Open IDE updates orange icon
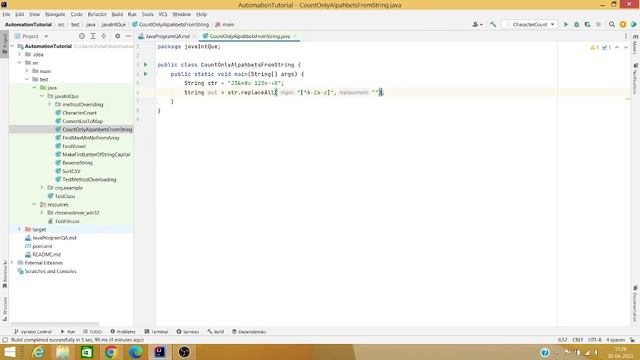This screenshot has width=640, height=360. [x=623, y=24]
